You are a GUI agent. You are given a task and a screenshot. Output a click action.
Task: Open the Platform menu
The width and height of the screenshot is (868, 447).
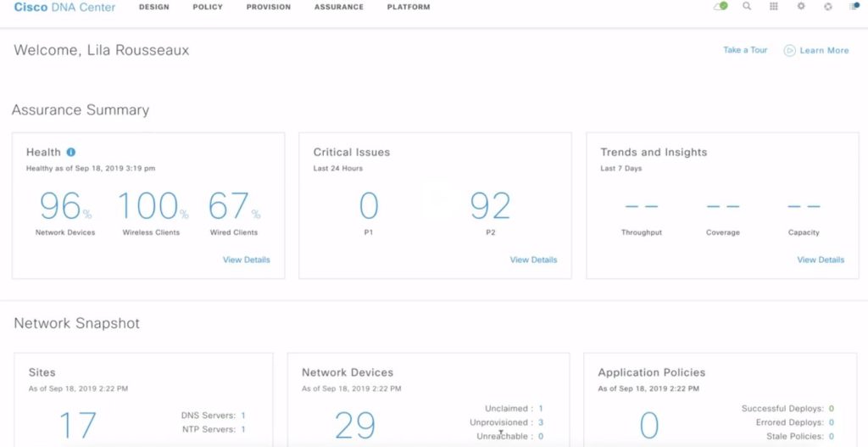(x=408, y=7)
